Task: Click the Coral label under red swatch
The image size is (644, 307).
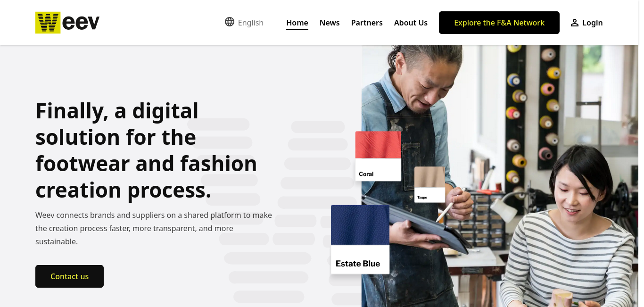Action: (x=366, y=174)
